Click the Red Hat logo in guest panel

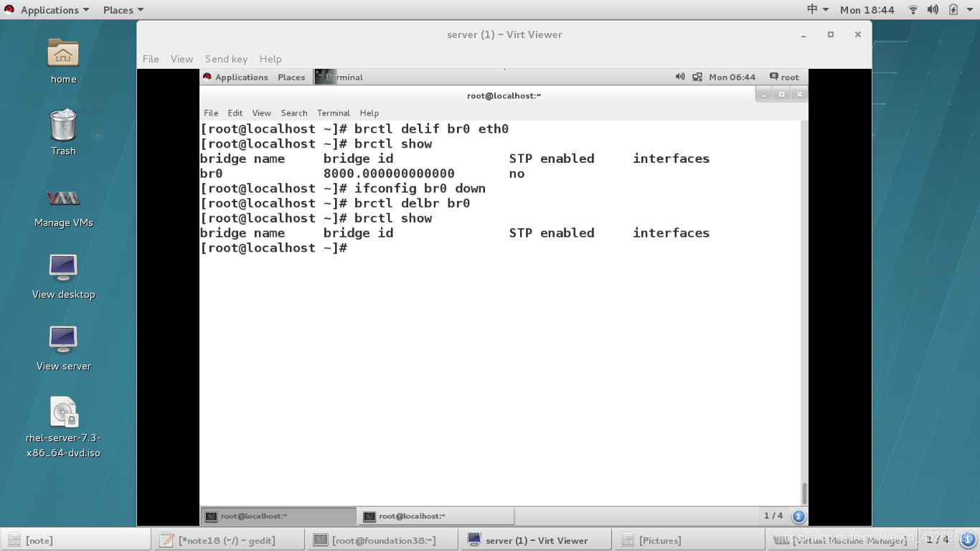pyautogui.click(x=207, y=77)
